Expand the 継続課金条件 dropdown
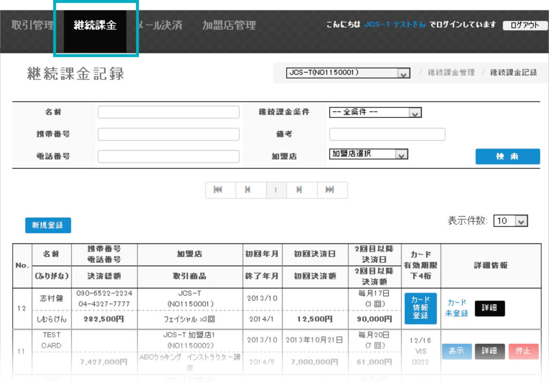This screenshot has width=549, height=392. [x=375, y=113]
